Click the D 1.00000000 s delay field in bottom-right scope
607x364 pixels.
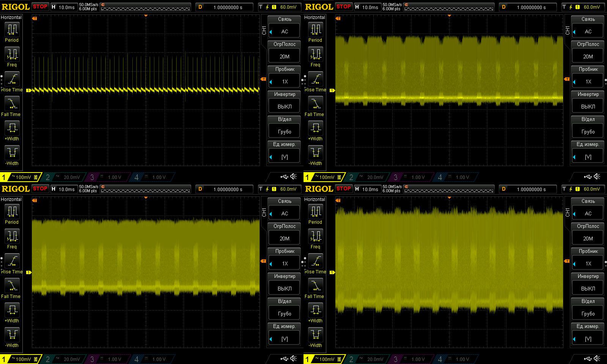coord(528,189)
